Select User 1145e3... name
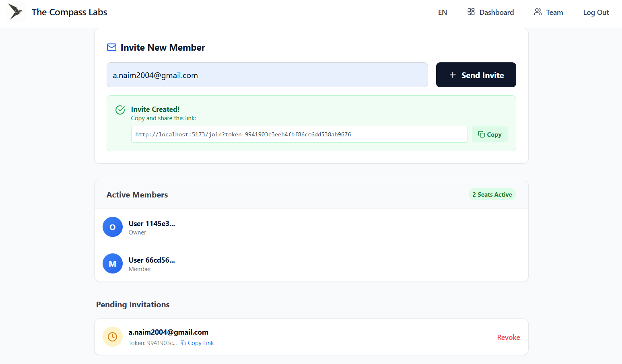 (152, 224)
